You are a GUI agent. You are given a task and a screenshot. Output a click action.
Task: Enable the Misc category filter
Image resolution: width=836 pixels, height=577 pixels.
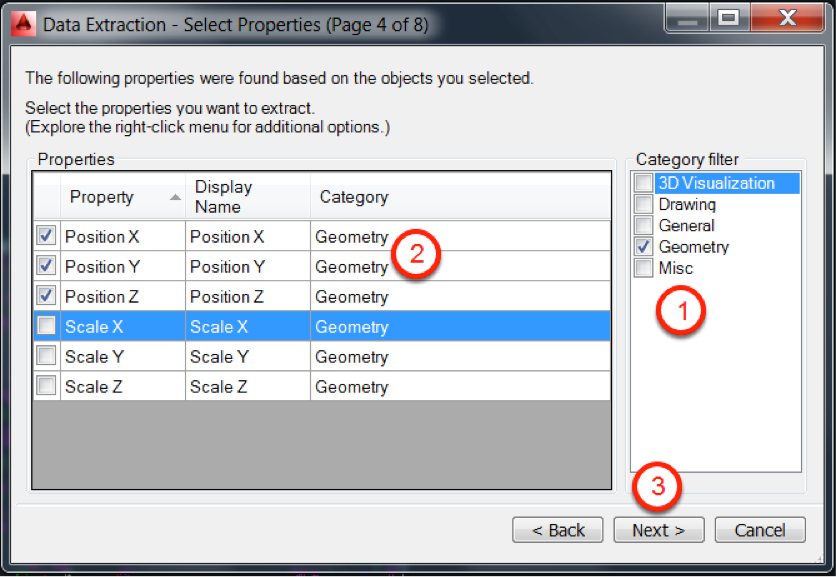pos(644,268)
